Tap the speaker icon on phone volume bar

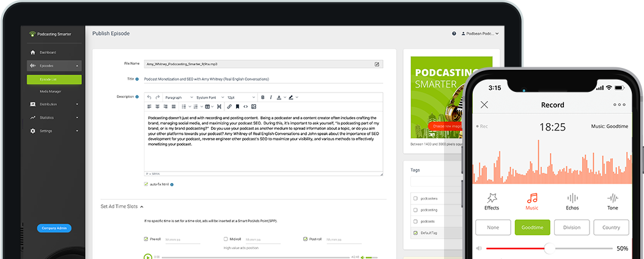(x=478, y=249)
